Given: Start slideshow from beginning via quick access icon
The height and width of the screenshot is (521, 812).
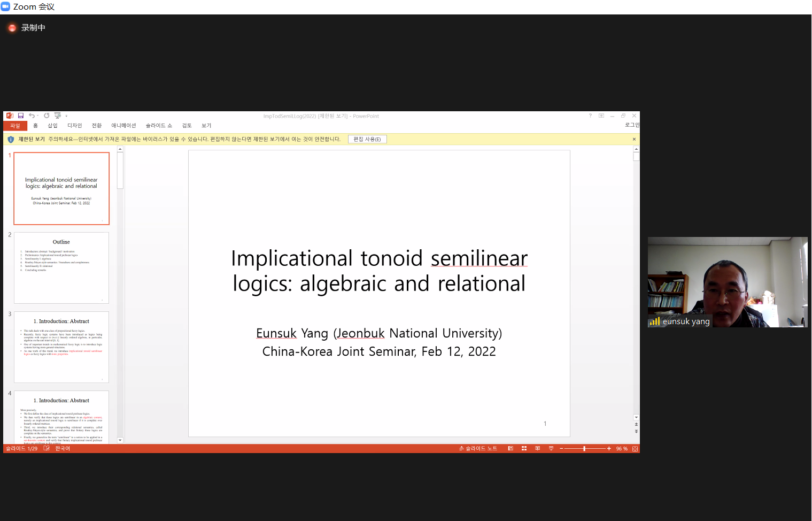Looking at the screenshot, I should 58,116.
